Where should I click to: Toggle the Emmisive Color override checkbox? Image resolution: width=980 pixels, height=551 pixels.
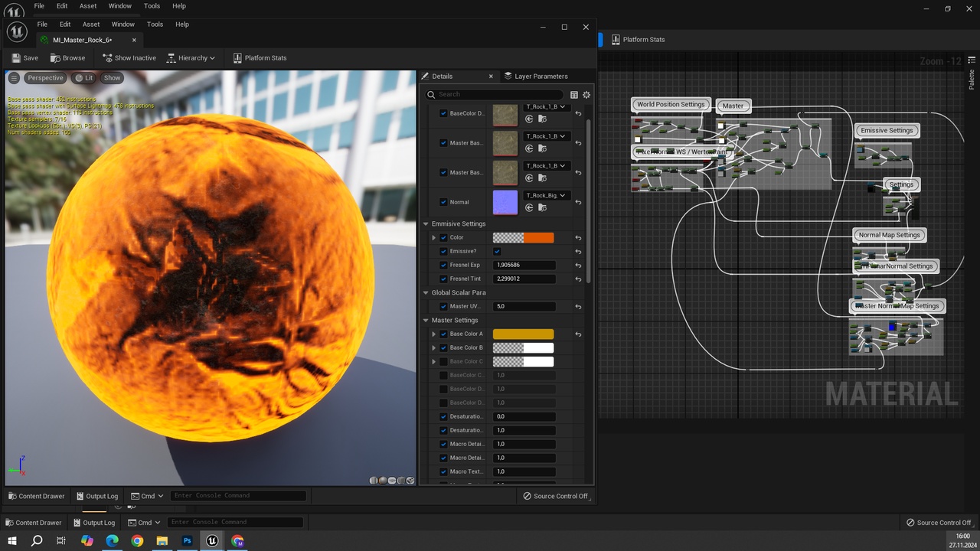coord(443,238)
